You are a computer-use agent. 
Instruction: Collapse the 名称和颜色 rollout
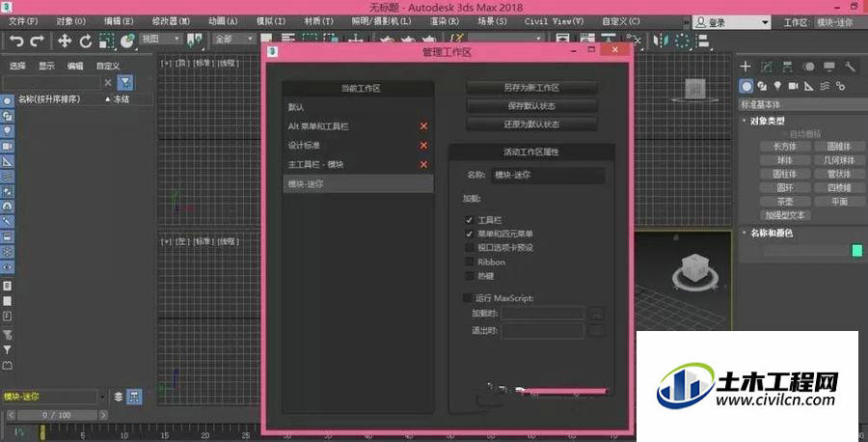click(x=772, y=234)
